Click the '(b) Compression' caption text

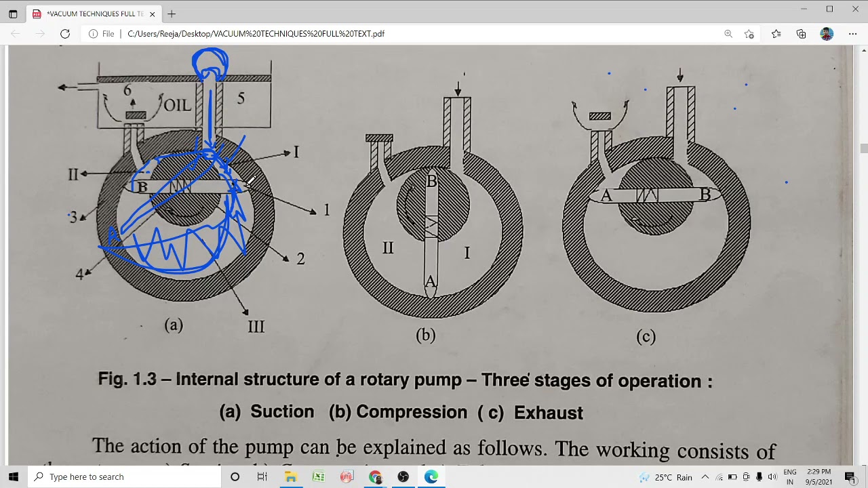[x=398, y=412]
